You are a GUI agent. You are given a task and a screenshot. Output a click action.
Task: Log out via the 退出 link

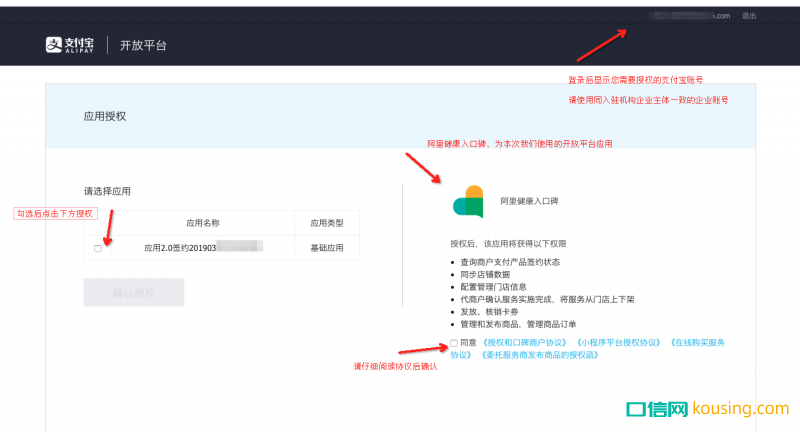(x=749, y=16)
